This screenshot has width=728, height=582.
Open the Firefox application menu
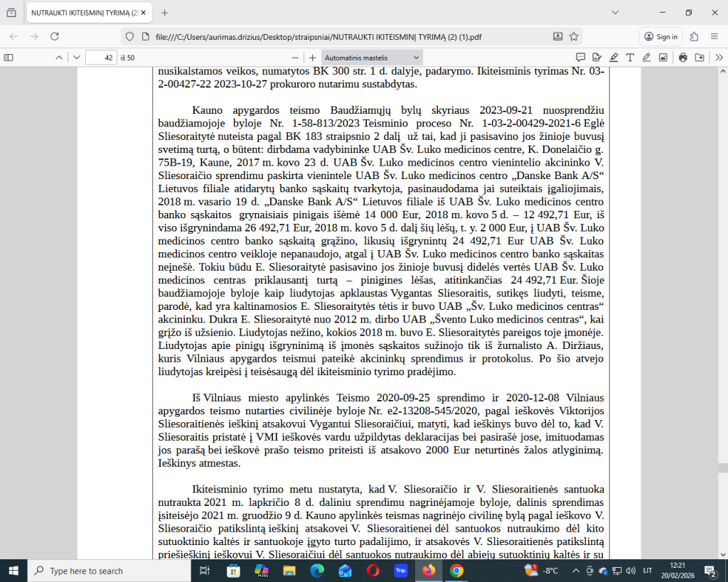pyautogui.click(x=714, y=37)
